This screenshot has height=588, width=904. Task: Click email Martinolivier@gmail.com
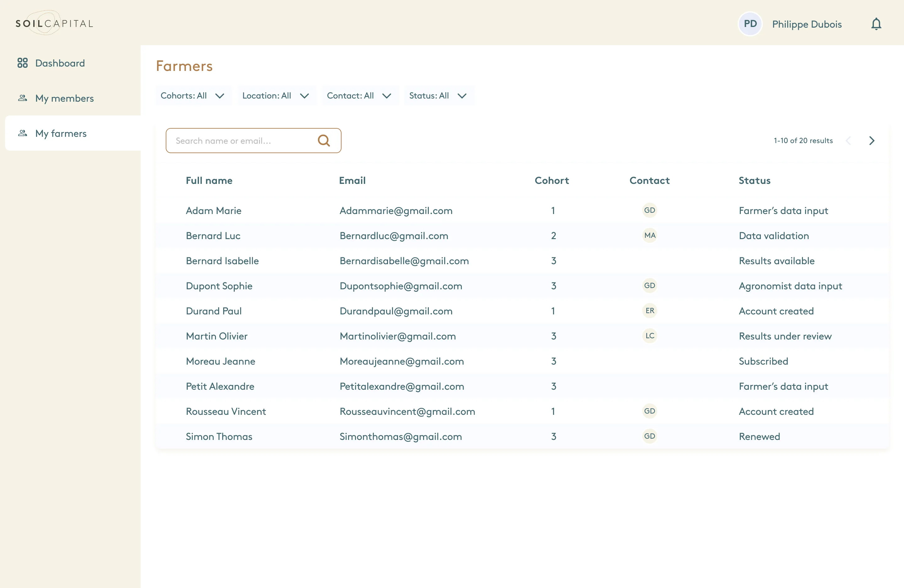click(397, 336)
